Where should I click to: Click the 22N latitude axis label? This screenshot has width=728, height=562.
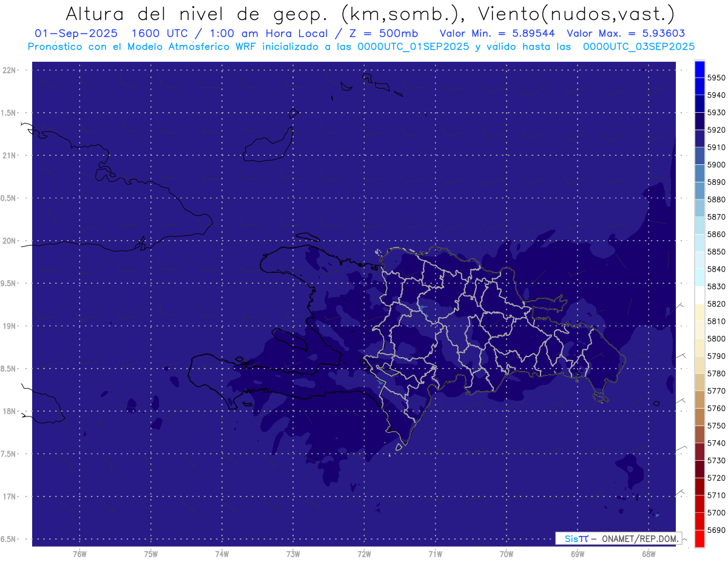tap(10, 70)
